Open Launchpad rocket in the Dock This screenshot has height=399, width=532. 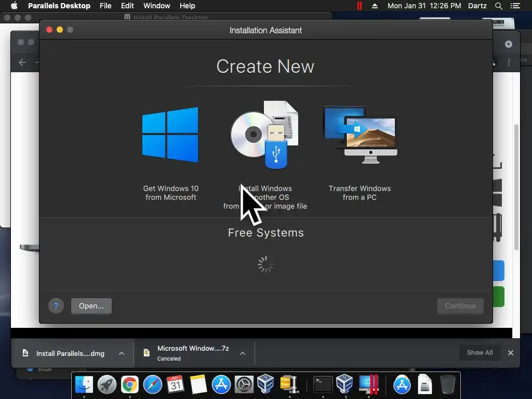[107, 385]
